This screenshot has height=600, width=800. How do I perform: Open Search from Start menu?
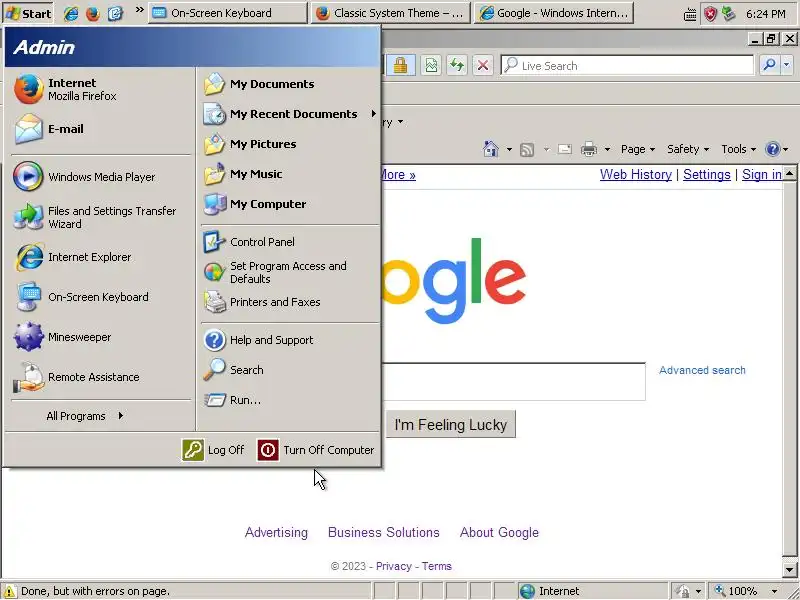pos(290,370)
